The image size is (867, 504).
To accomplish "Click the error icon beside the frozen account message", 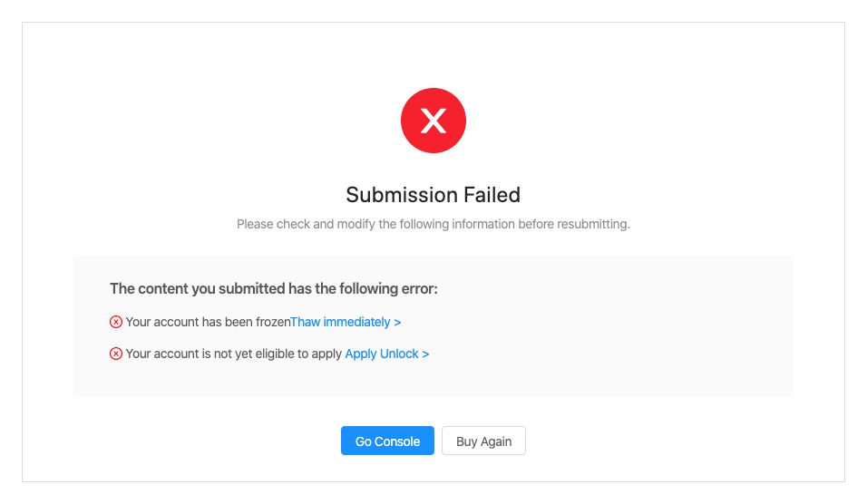I will click(x=116, y=322).
